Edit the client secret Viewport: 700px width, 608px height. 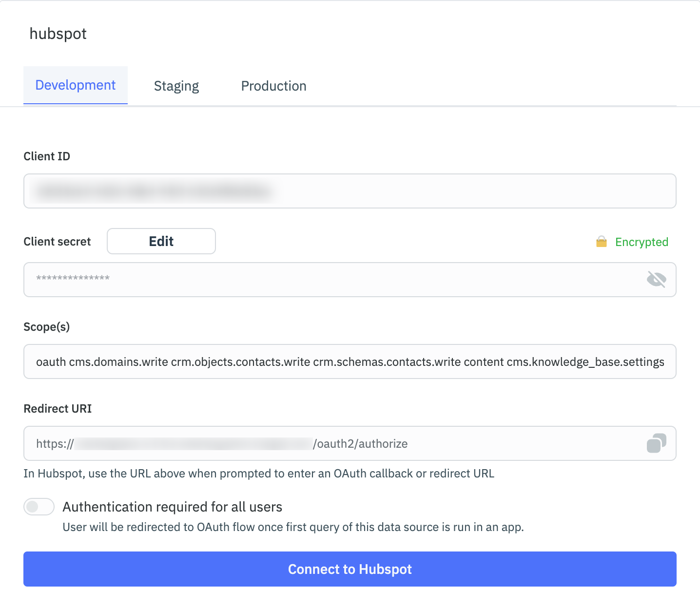[161, 241]
